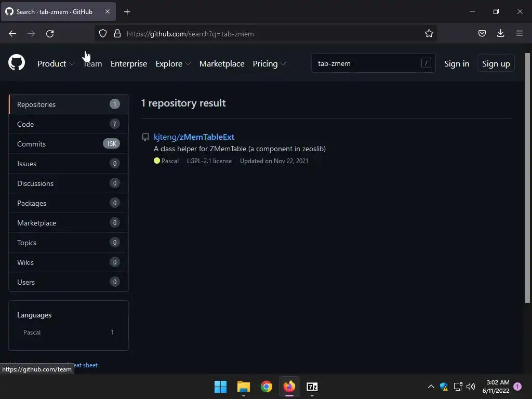Go to GitHub Marketplace in the header
Viewport: 532px width, 399px height.
click(222, 63)
